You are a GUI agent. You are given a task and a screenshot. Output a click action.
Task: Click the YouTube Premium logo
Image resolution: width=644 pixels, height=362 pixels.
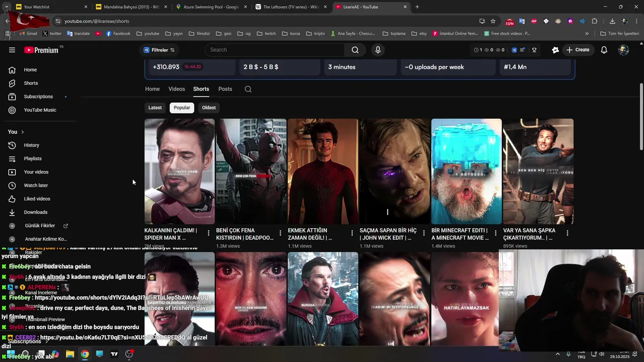point(42,50)
